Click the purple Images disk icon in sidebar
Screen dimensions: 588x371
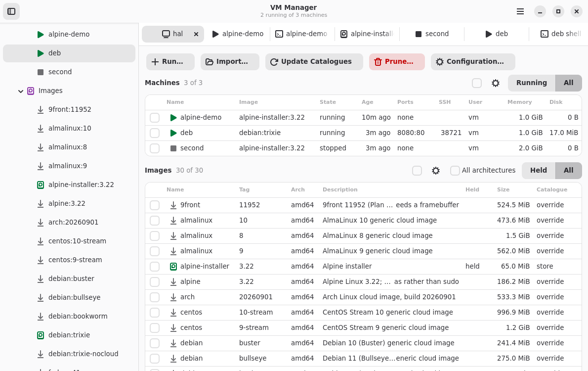[31, 91]
